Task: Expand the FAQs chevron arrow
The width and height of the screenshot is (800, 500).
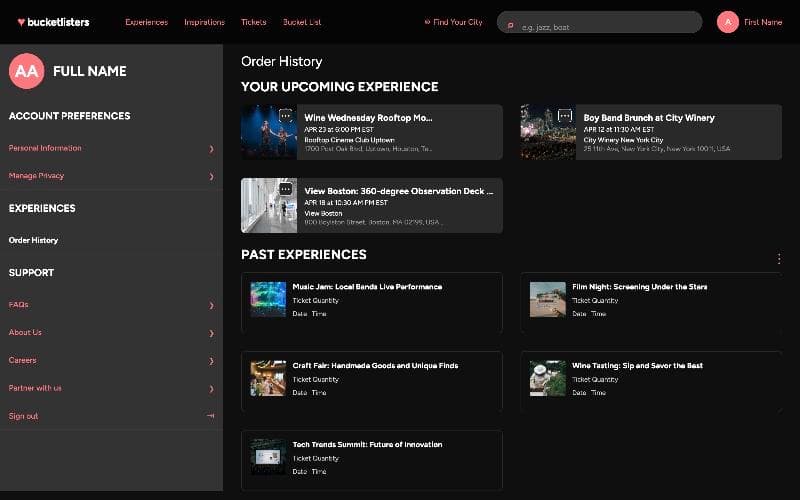Action: [211, 306]
